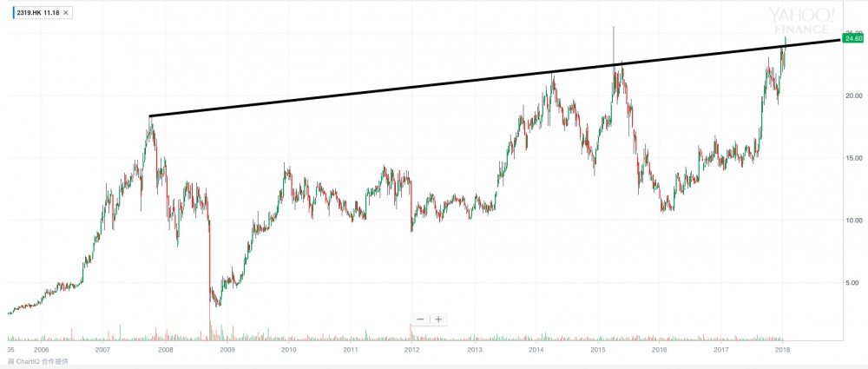Click the 20.00 price axis label
868x369 pixels.
tap(854, 96)
